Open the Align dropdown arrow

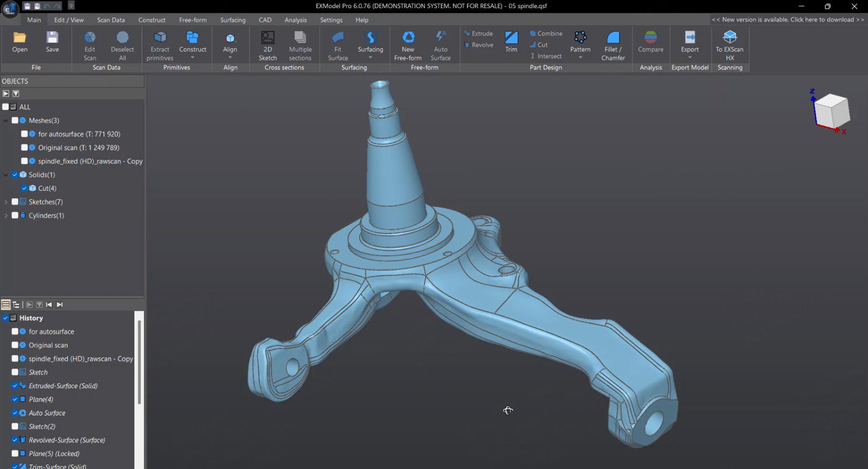point(230,57)
